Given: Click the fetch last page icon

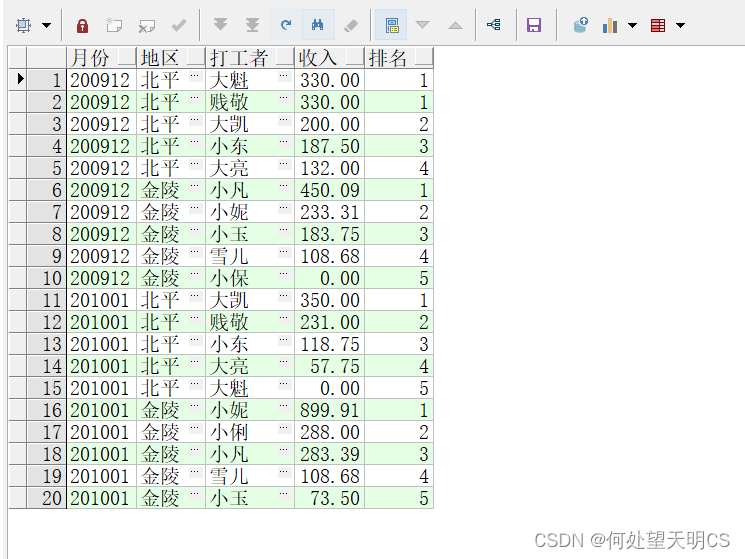Looking at the screenshot, I should [252, 25].
